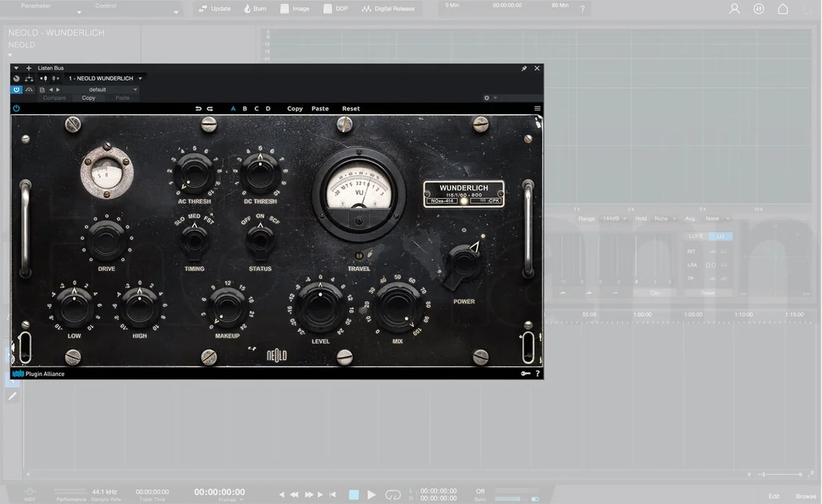Click the MIX knob
822x504 pixels.
click(x=397, y=307)
